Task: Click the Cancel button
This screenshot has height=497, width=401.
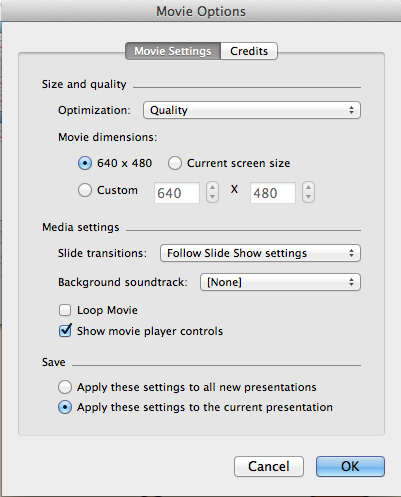Action: point(269,466)
